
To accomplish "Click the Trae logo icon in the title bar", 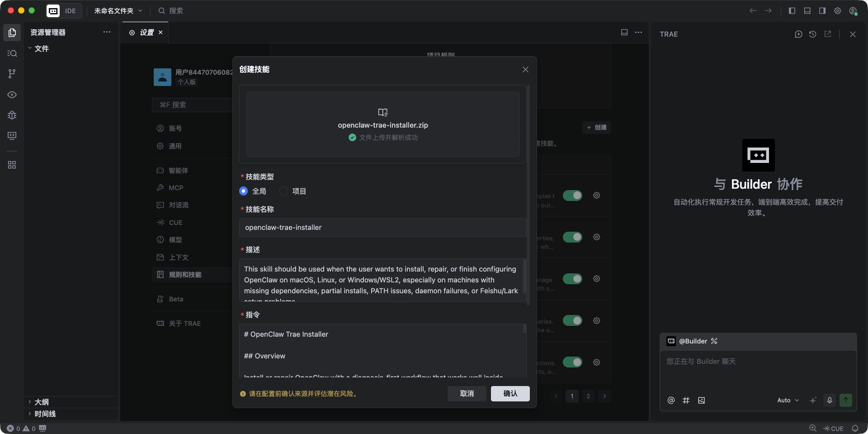I will pos(53,11).
